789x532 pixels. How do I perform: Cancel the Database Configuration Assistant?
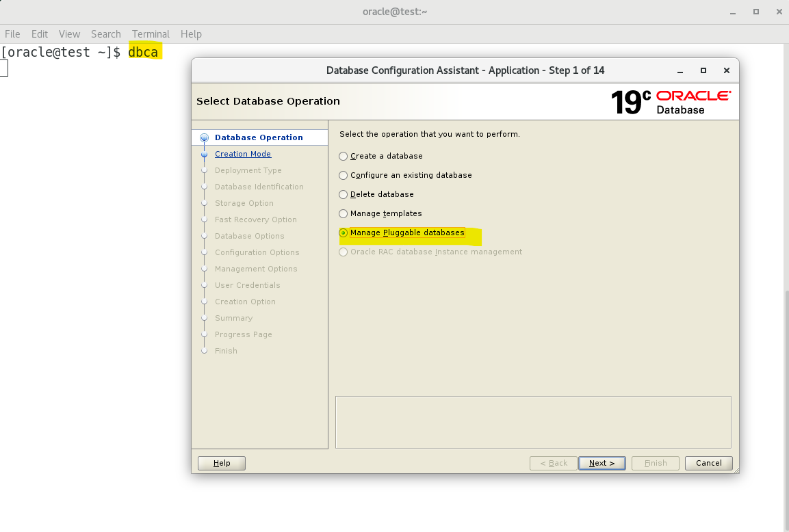click(x=708, y=463)
